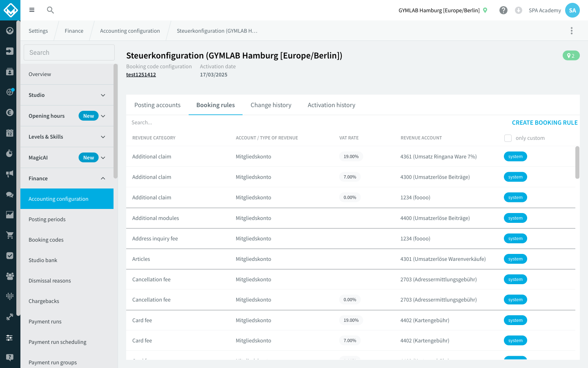588x368 pixels.
Task: Click 4361 (Umsatz Ringana Ware 7%) account
Action: 439,157
